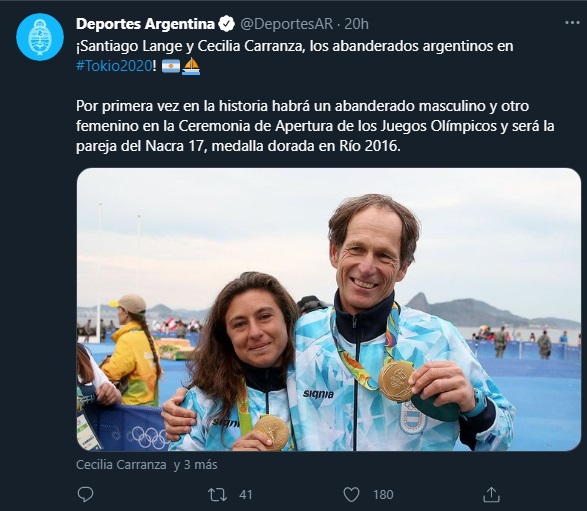Viewport: 587px width, 511px height.
Task: Click the 180 likes count
Action: click(383, 495)
